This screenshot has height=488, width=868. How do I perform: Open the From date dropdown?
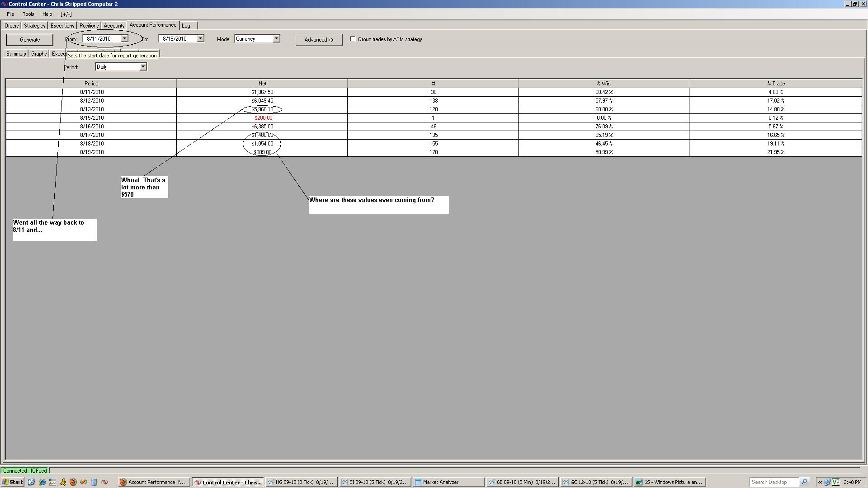[124, 39]
